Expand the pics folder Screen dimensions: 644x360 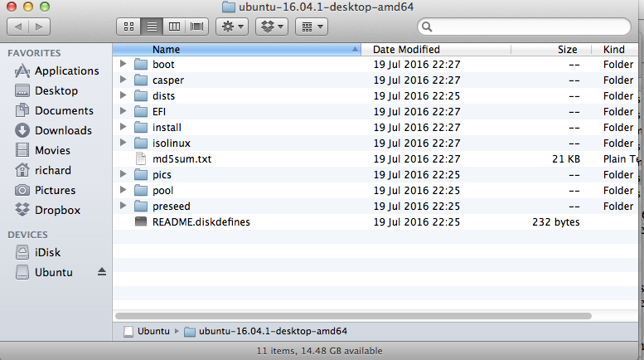(x=123, y=174)
